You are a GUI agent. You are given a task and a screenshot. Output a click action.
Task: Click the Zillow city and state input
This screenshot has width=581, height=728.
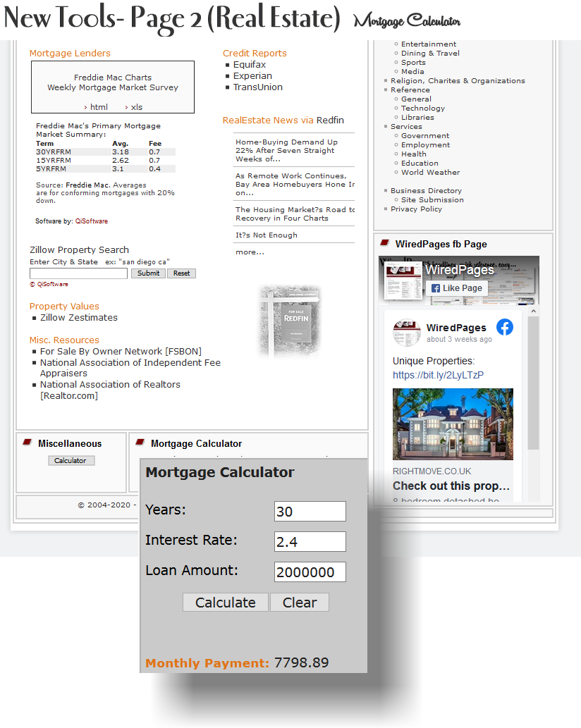pos(78,273)
